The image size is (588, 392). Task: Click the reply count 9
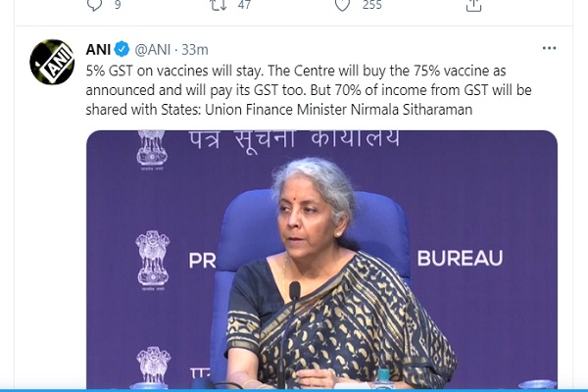[x=118, y=5]
